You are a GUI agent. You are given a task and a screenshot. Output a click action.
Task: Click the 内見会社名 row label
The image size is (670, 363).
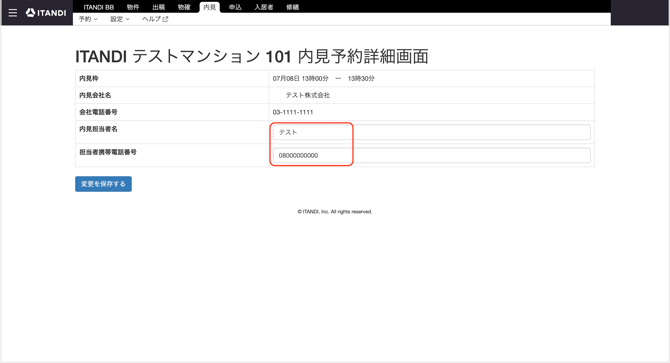95,95
